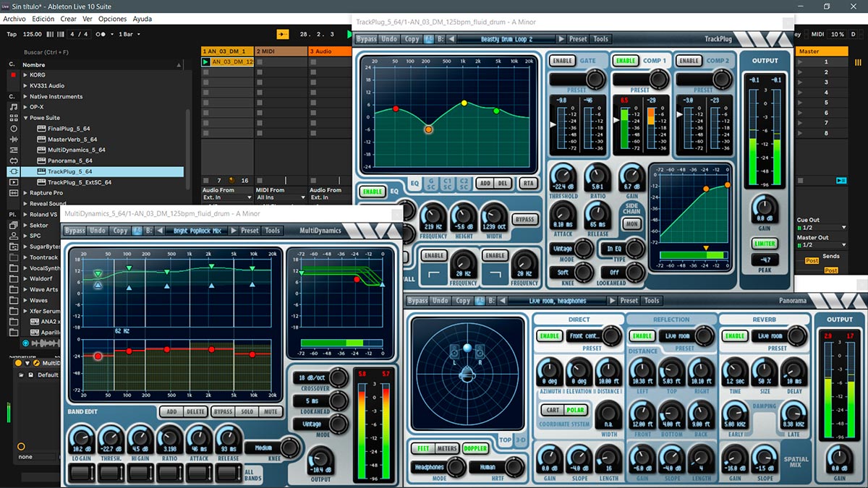Image resolution: width=868 pixels, height=488 pixels.
Task: Click the Copy button in Panorama header
Action: [463, 301]
